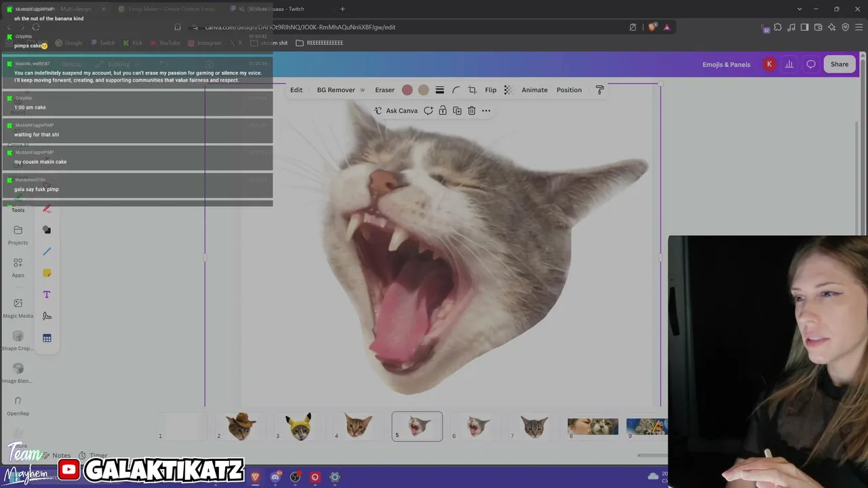Open the REEEEEEEEEEE bookmarks folder
This screenshot has width=868, height=488.
tap(319, 43)
